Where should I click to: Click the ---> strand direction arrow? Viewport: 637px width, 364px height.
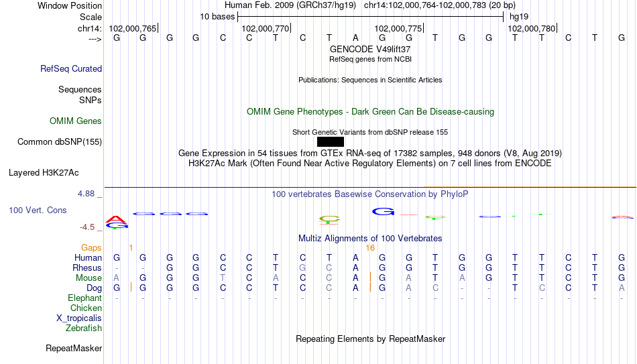click(95, 39)
